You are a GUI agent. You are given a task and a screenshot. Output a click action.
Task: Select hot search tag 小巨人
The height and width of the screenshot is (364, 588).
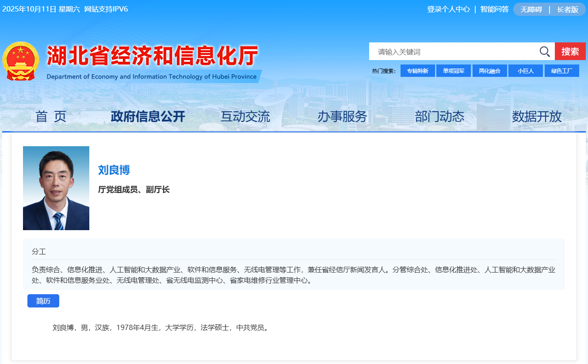pos(525,70)
